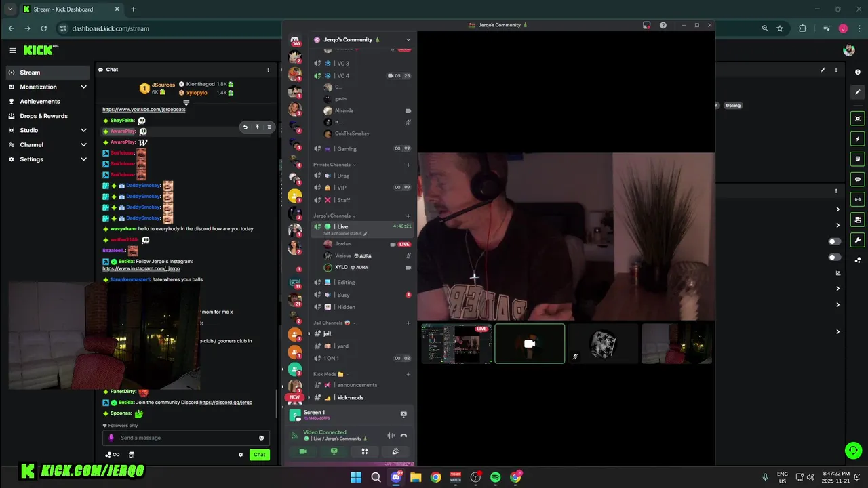Open Stream in Kick sidebar
The height and width of the screenshot is (488, 868).
click(47, 73)
